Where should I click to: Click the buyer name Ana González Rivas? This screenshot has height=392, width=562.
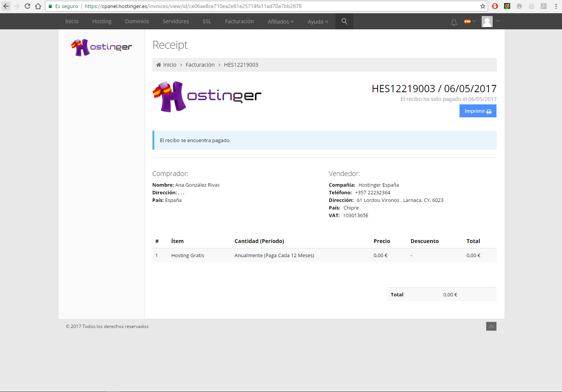point(197,185)
